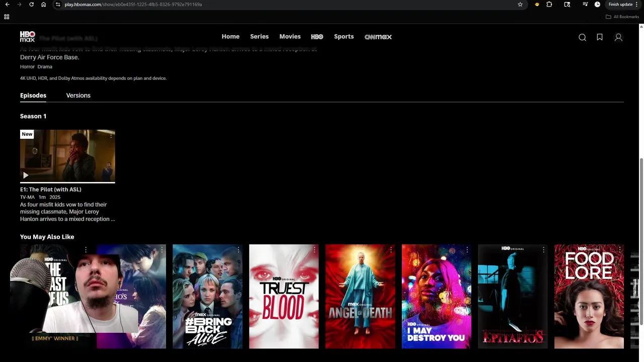Reload the page with the refresh icon
644x362 pixels.
[31, 5]
